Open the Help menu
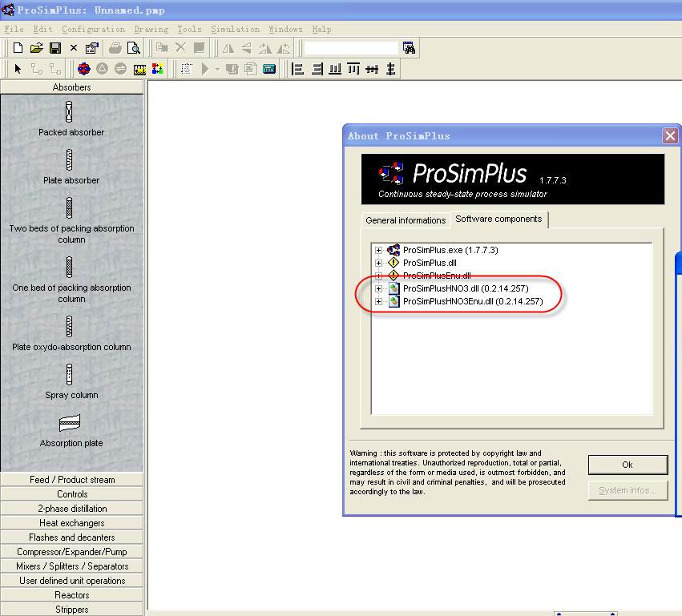The height and width of the screenshot is (616, 682). (x=321, y=29)
